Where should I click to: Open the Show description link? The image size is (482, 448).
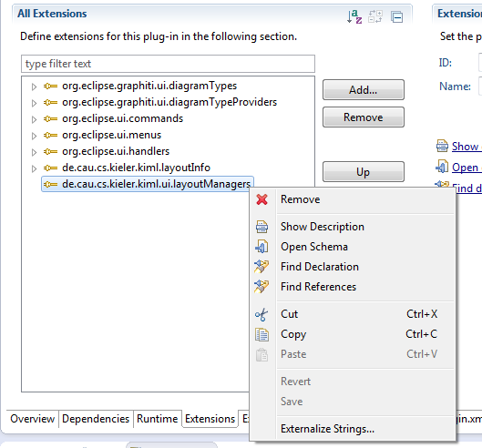467,147
